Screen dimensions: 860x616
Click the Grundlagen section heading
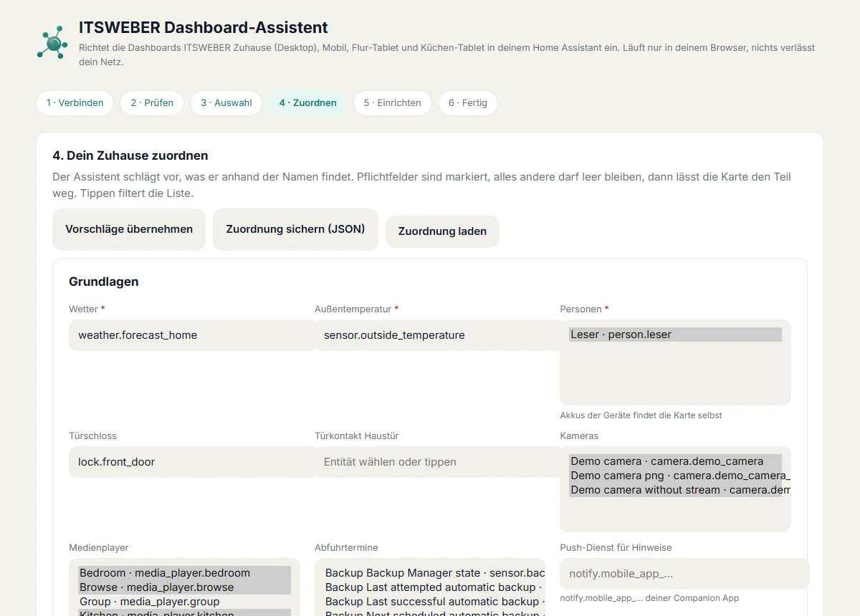pyautogui.click(x=104, y=281)
